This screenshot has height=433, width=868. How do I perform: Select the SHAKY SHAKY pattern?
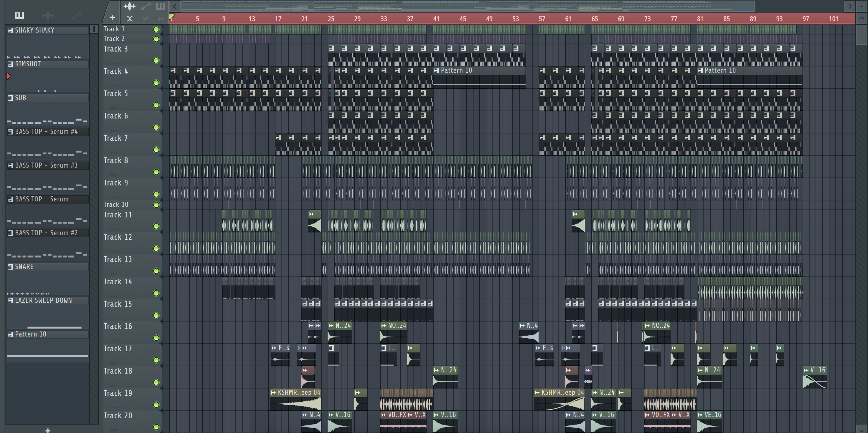pos(48,30)
